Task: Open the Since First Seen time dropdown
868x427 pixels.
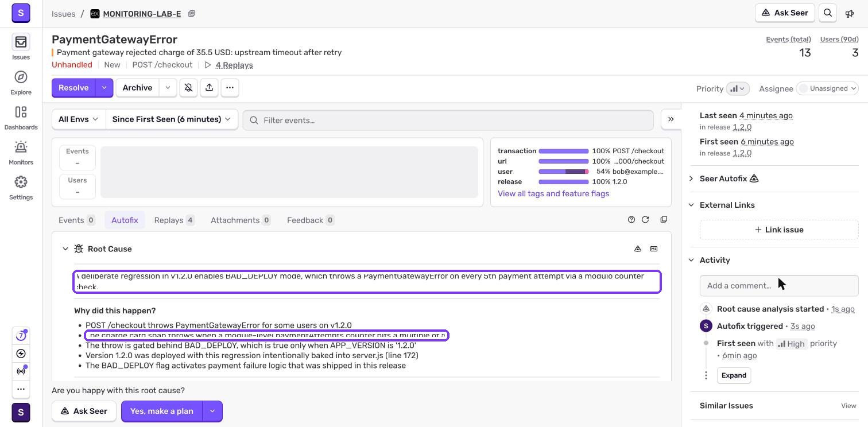Action: (x=172, y=119)
